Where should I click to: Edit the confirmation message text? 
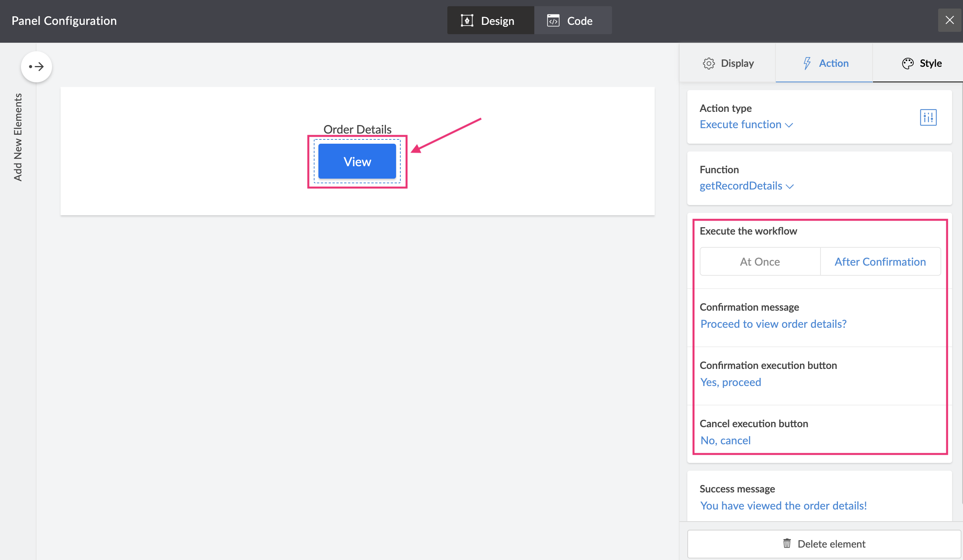click(773, 324)
